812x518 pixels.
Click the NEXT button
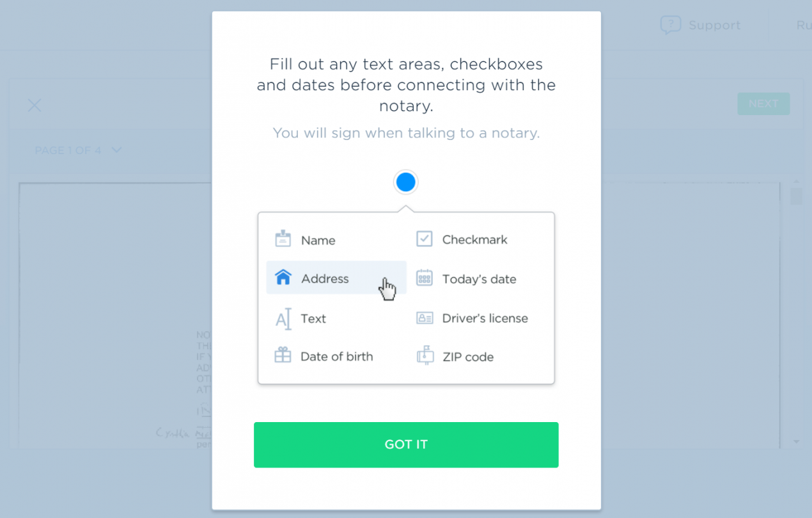click(x=763, y=104)
